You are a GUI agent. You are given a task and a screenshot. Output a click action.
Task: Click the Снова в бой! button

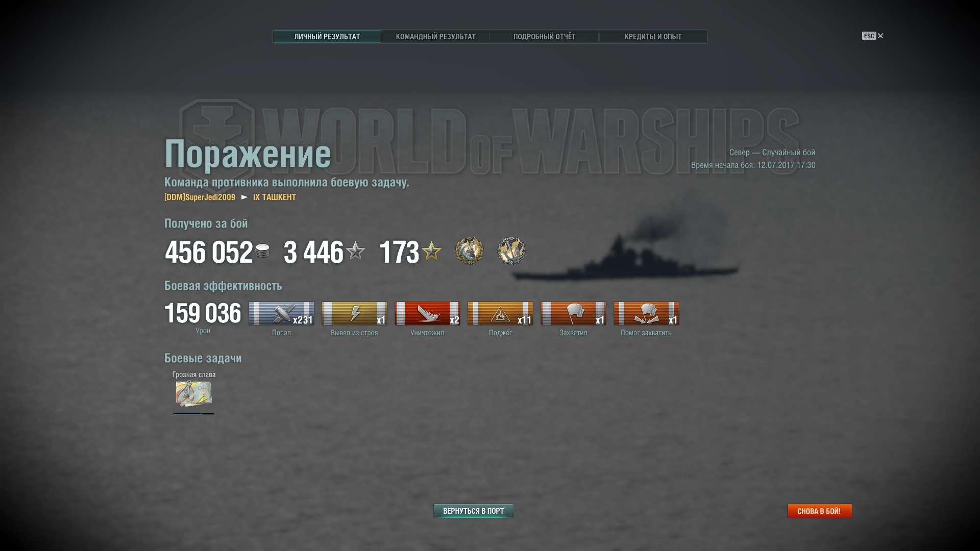tap(819, 511)
